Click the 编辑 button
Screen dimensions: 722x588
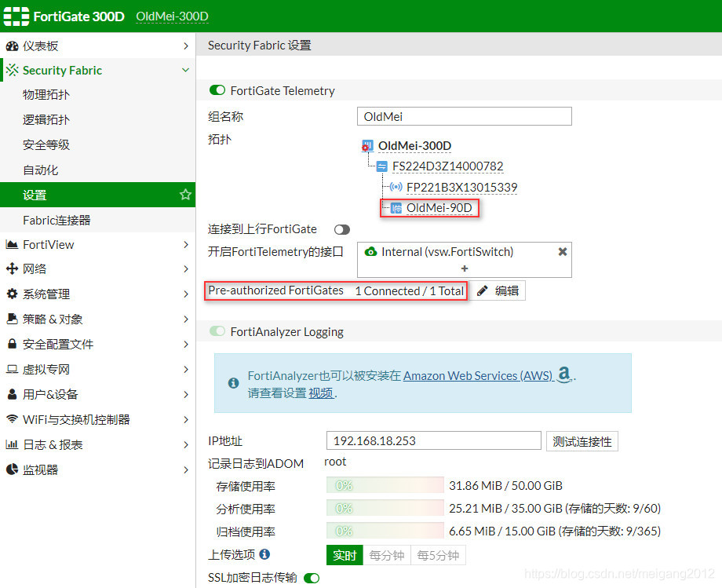point(498,290)
